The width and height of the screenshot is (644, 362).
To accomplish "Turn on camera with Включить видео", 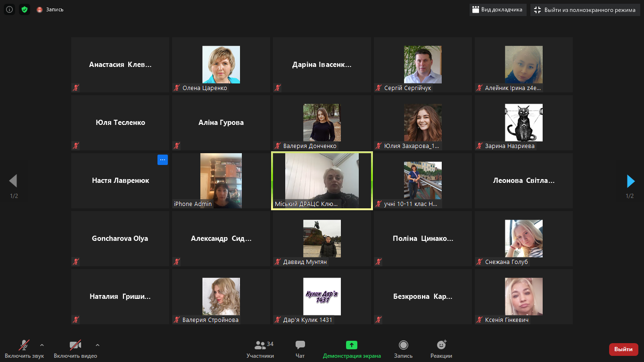I will coord(75,350).
